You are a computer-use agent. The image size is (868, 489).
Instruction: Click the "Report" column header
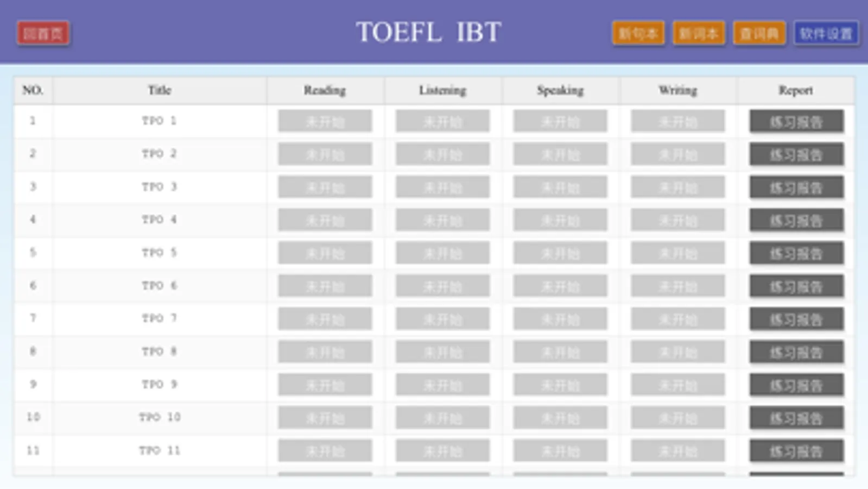[x=796, y=90]
